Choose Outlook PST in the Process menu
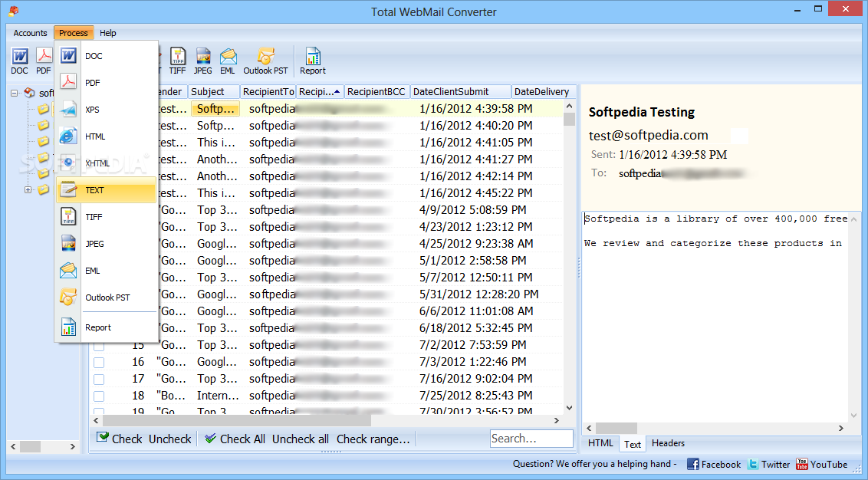Viewport: 868px width, 480px height. [x=107, y=298]
